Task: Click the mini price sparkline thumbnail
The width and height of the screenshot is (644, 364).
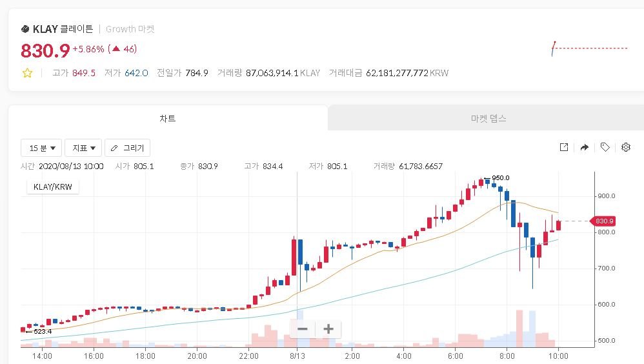Action: click(589, 48)
